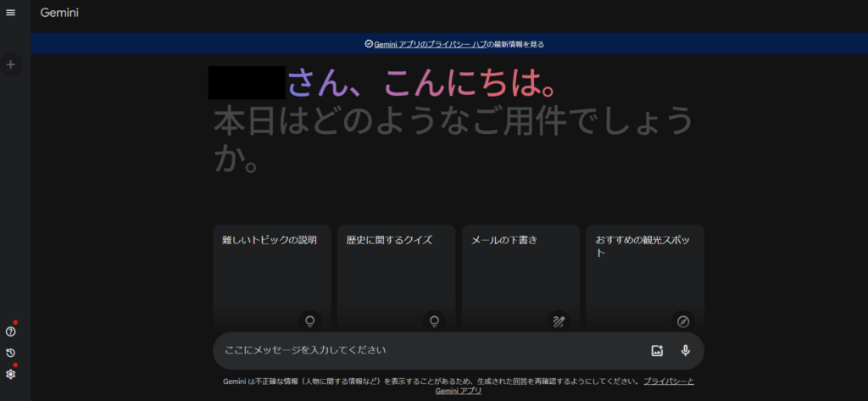Open the settings gear icon

click(x=10, y=375)
